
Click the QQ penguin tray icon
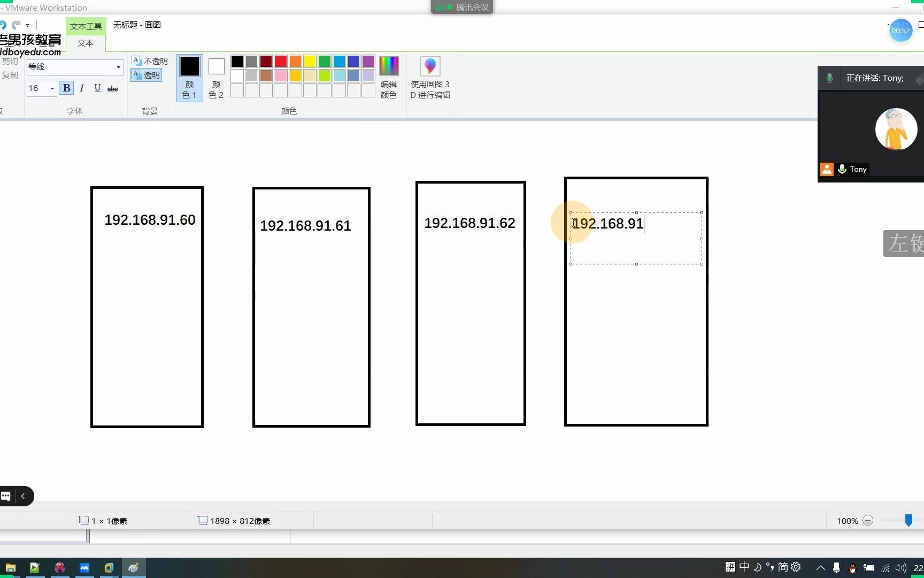853,568
